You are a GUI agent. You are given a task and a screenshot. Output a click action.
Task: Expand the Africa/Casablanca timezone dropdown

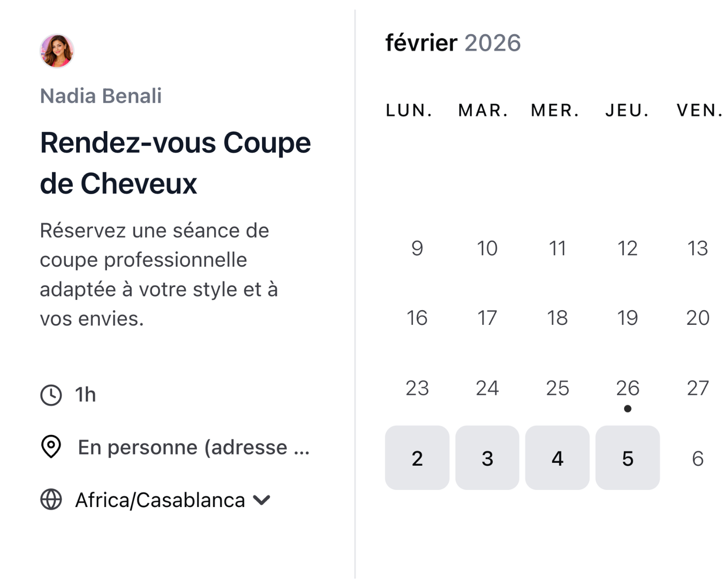click(x=261, y=500)
